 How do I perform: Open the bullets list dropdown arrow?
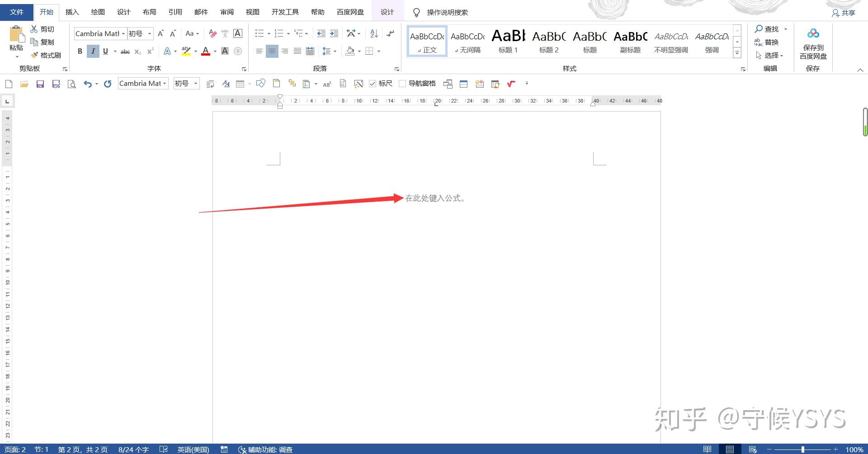pos(269,33)
